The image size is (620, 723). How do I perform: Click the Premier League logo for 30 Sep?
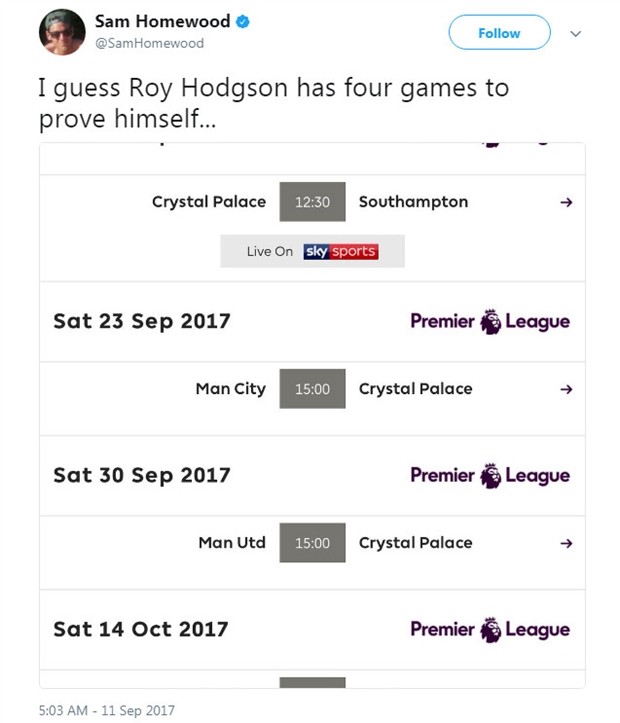(x=490, y=476)
